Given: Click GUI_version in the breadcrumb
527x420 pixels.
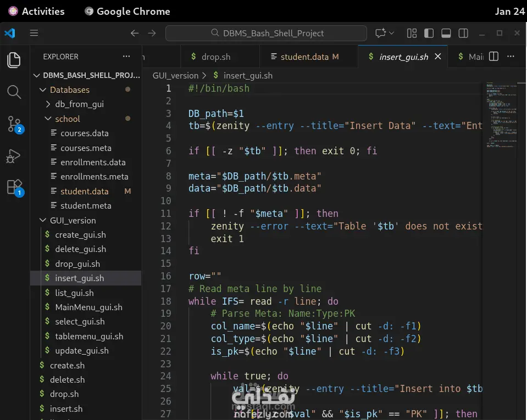Looking at the screenshot, I should tap(175, 75).
